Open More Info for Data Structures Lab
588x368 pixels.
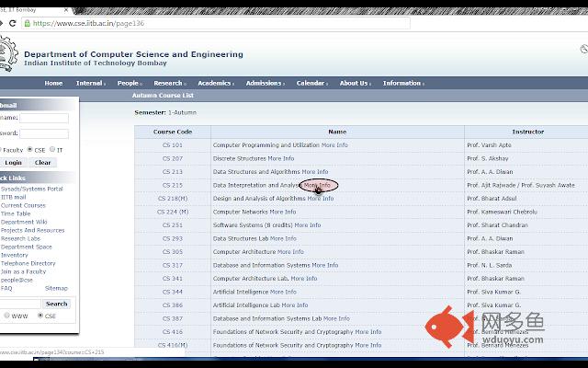[x=283, y=238]
